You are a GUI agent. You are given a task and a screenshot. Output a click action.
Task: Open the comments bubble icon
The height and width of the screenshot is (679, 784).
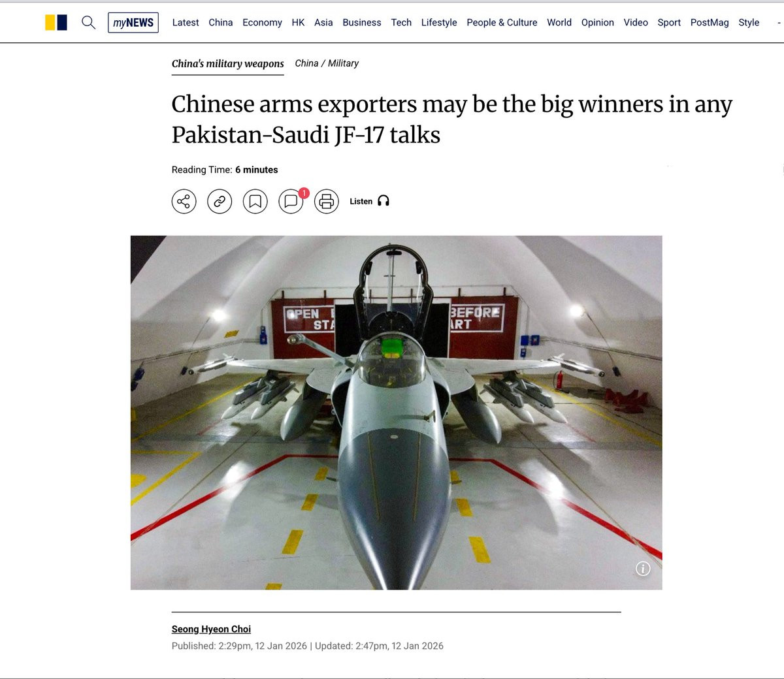tap(291, 201)
